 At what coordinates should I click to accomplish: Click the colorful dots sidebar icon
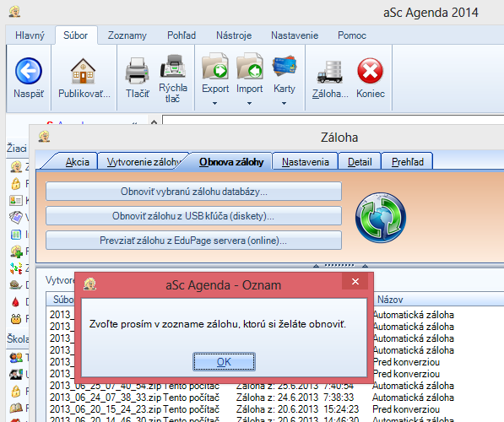[16, 268]
